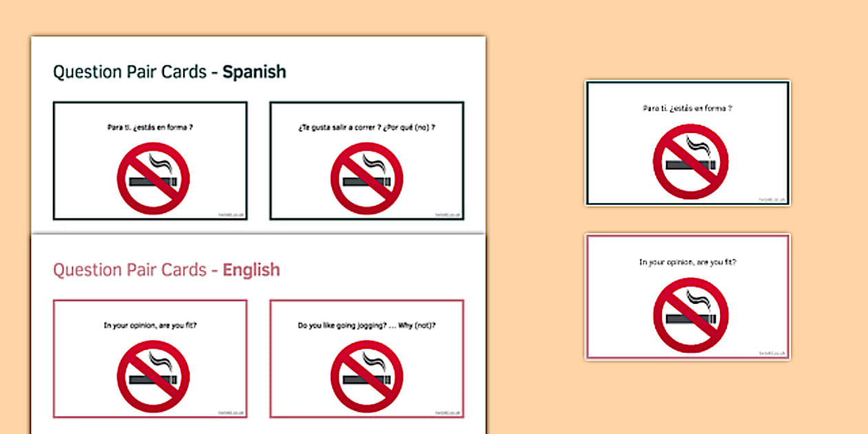Click the no-smoking icon under "Do you like going jogging?"
Image resolution: width=868 pixels, height=434 pixels.
click(x=366, y=376)
